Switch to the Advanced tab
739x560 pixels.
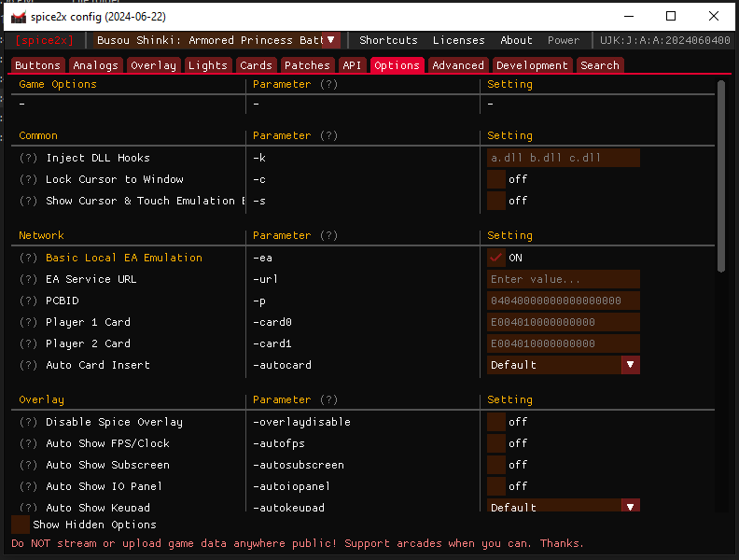click(458, 65)
